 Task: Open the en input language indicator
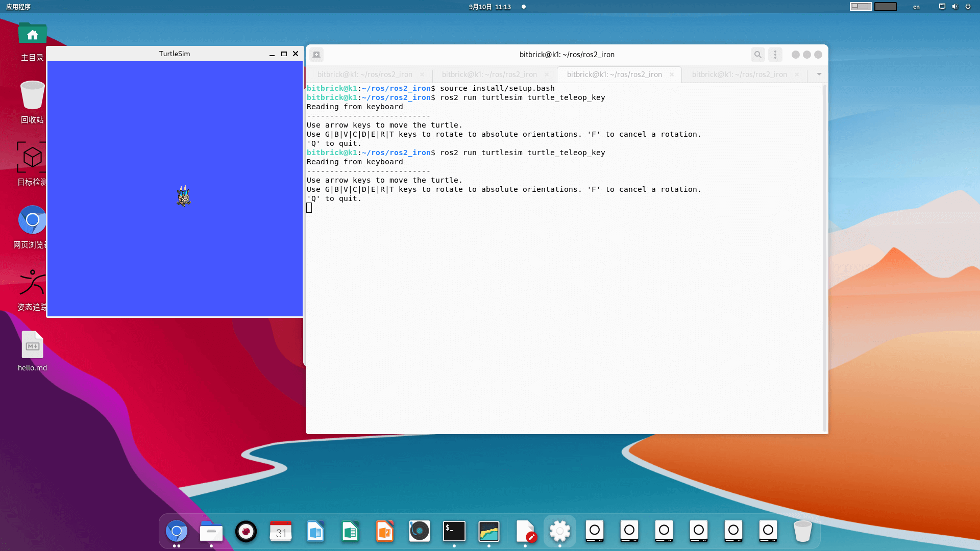tap(916, 7)
